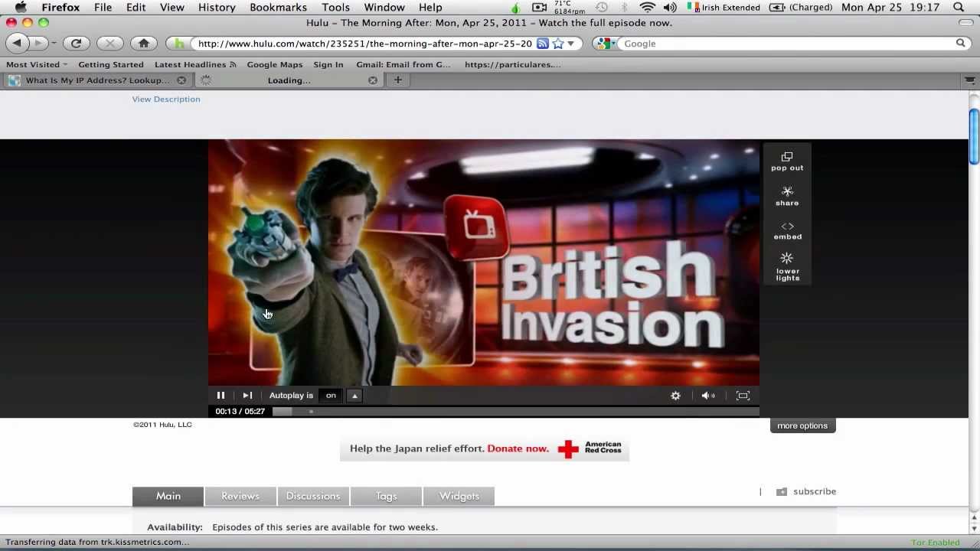
Task: Close the What Is My IP tab
Action: point(181,80)
